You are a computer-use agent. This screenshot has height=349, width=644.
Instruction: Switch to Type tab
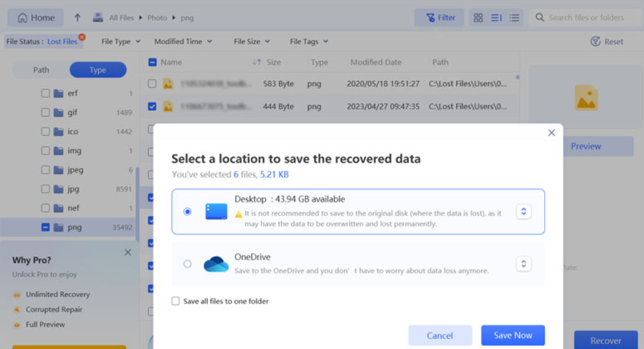point(98,70)
